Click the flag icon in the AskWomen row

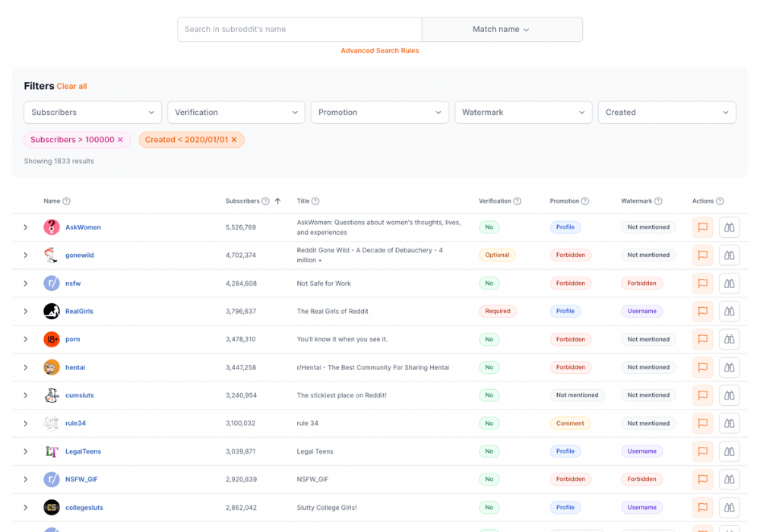(x=702, y=227)
